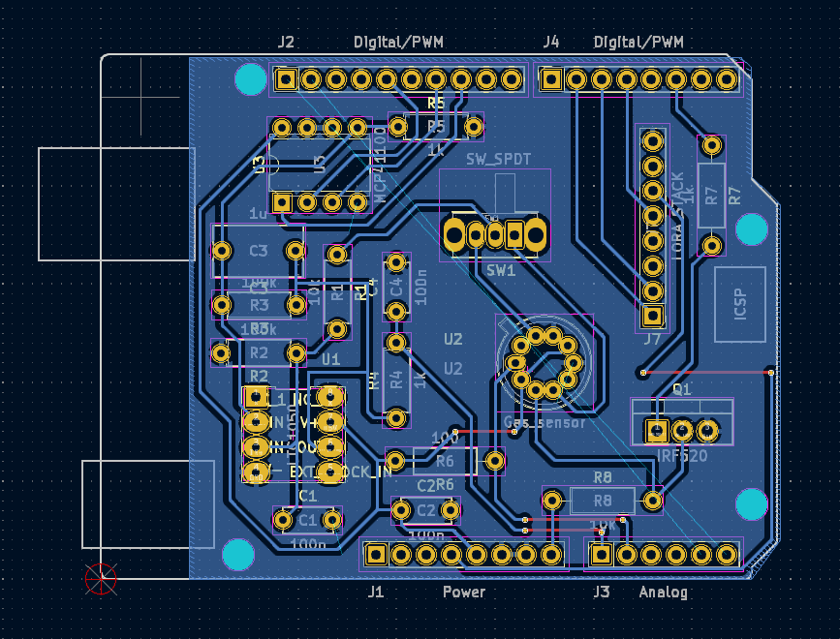Screen dimensions: 840x639
Task: Click the 100n value beside C4
Action: (x=421, y=288)
